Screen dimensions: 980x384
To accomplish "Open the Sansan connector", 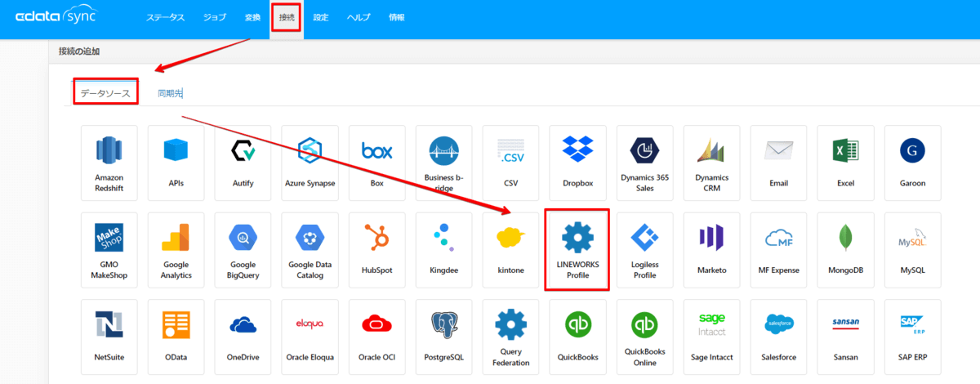I will [x=846, y=337].
